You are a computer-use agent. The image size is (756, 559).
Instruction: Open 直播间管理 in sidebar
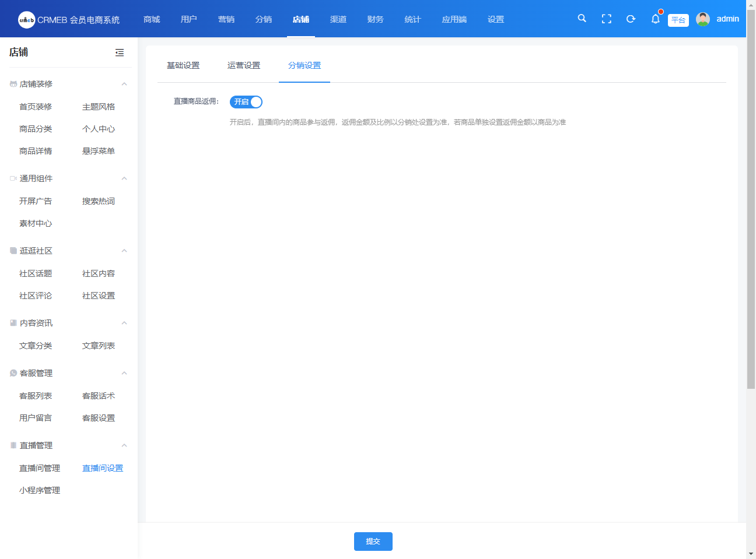pos(40,468)
